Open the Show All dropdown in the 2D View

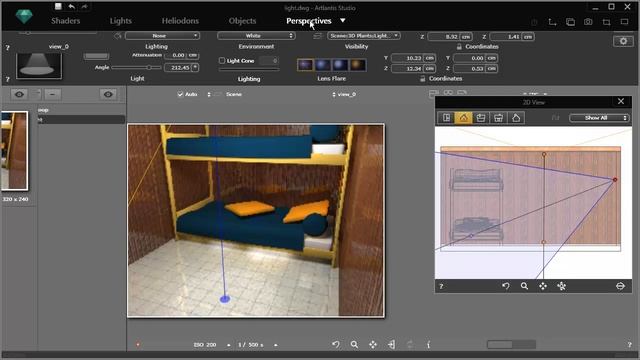tap(599, 118)
